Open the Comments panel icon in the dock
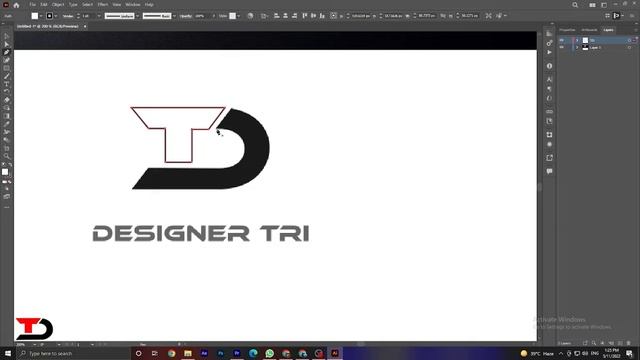The width and height of the screenshot is (640, 360). click(549, 171)
